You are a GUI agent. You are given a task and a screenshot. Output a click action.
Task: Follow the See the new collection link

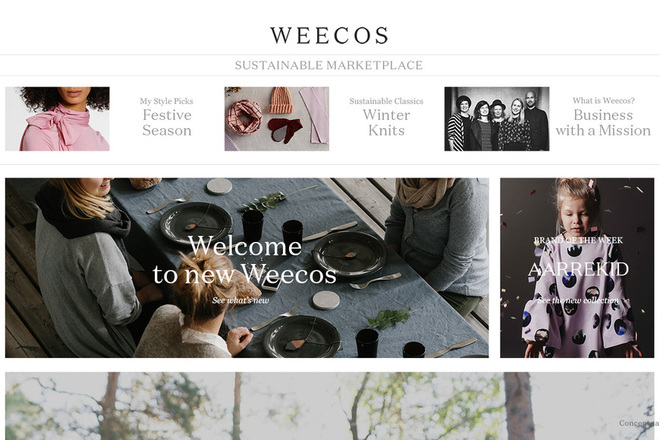578,300
